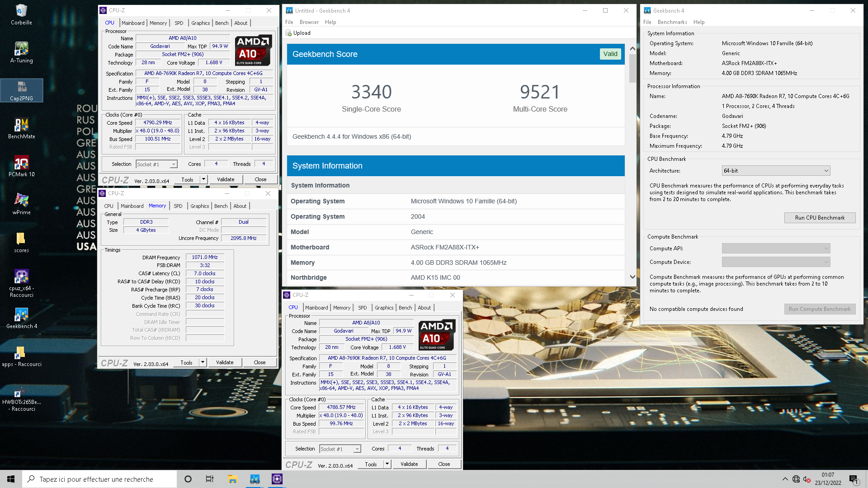Open the Compute API dropdown
This screenshot has width=868, height=488.
click(x=776, y=249)
